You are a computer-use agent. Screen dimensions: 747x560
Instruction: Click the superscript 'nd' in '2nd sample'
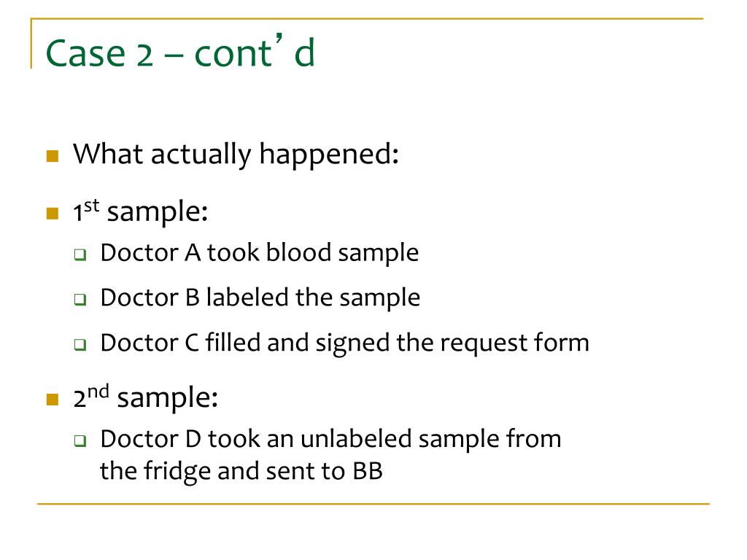point(98,392)
